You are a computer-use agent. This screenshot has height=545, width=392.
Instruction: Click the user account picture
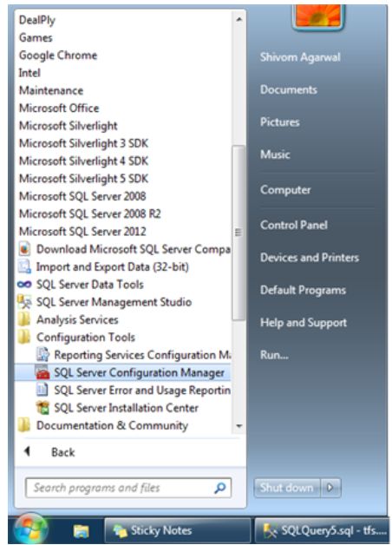(x=318, y=17)
